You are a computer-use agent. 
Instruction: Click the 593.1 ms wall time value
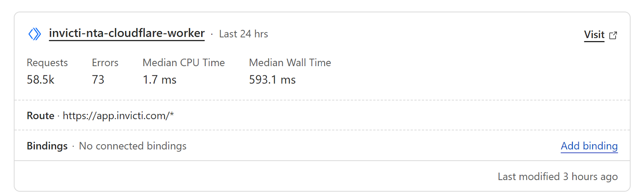click(272, 80)
